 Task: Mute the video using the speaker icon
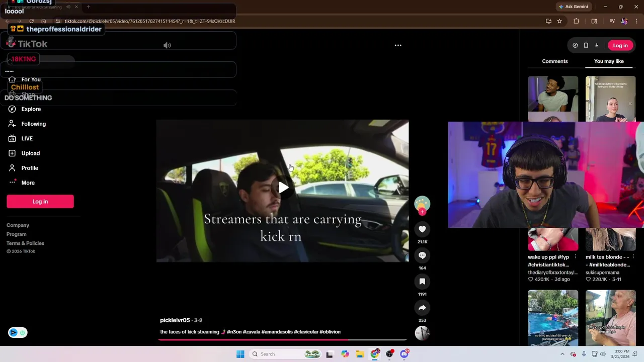(x=167, y=45)
